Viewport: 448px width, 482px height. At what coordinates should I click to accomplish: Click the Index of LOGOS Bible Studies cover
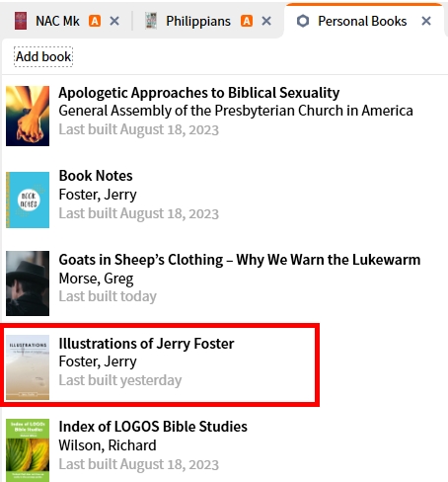click(28, 450)
